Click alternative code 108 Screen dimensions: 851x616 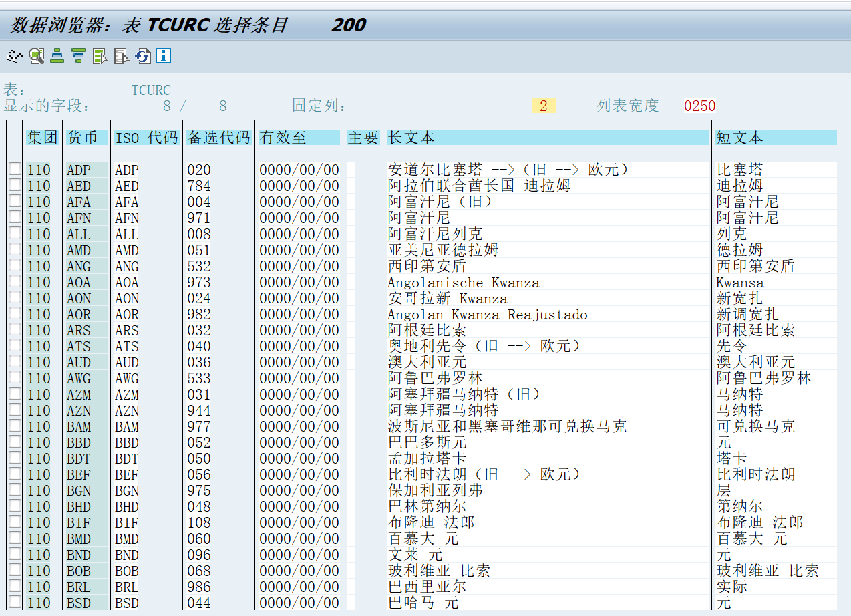click(x=199, y=522)
